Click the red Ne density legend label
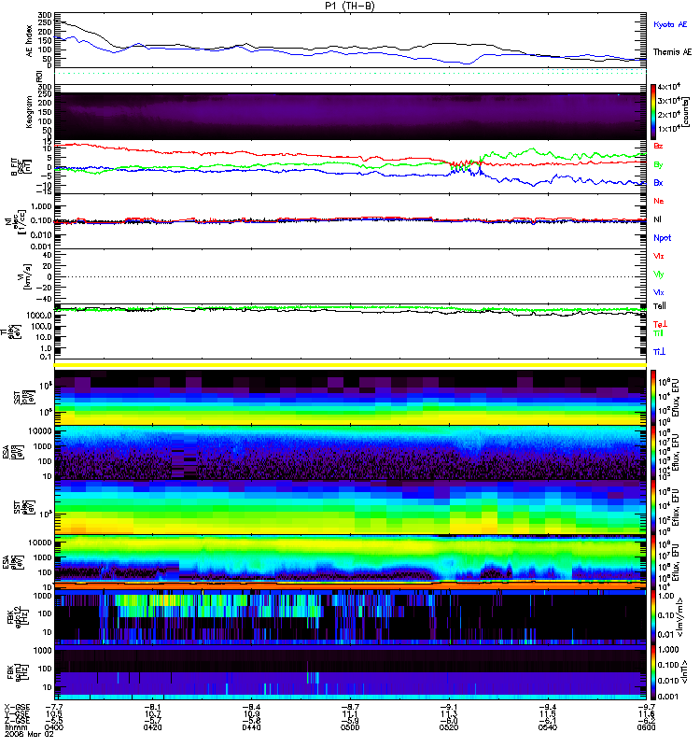This screenshot has height=747, width=700. [659, 201]
